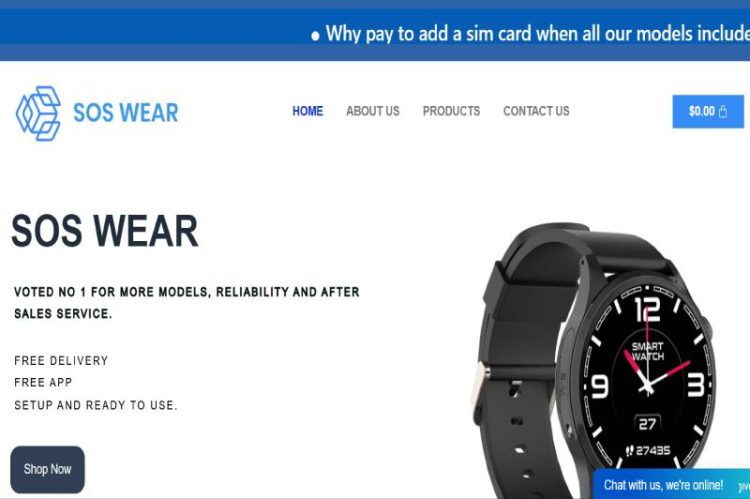Click the sim card announcement banner text
This screenshot has width=750, height=499.
pos(537,34)
